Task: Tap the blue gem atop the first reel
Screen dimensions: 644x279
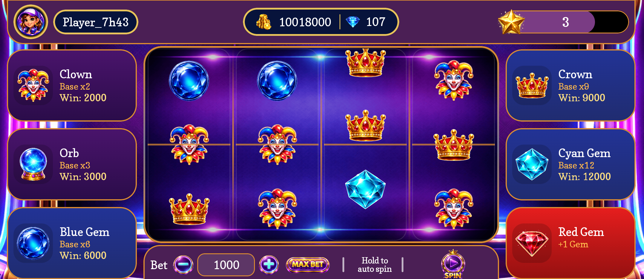Action: coord(189,81)
